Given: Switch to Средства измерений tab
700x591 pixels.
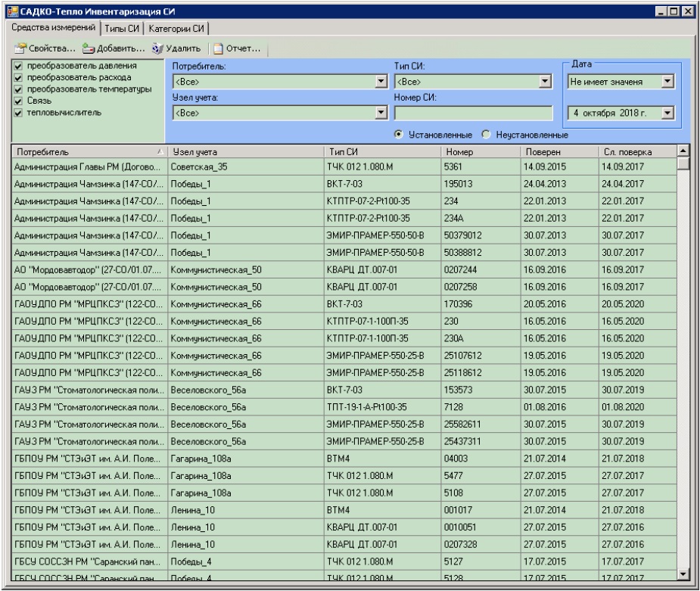Looking at the screenshot, I should point(53,27).
